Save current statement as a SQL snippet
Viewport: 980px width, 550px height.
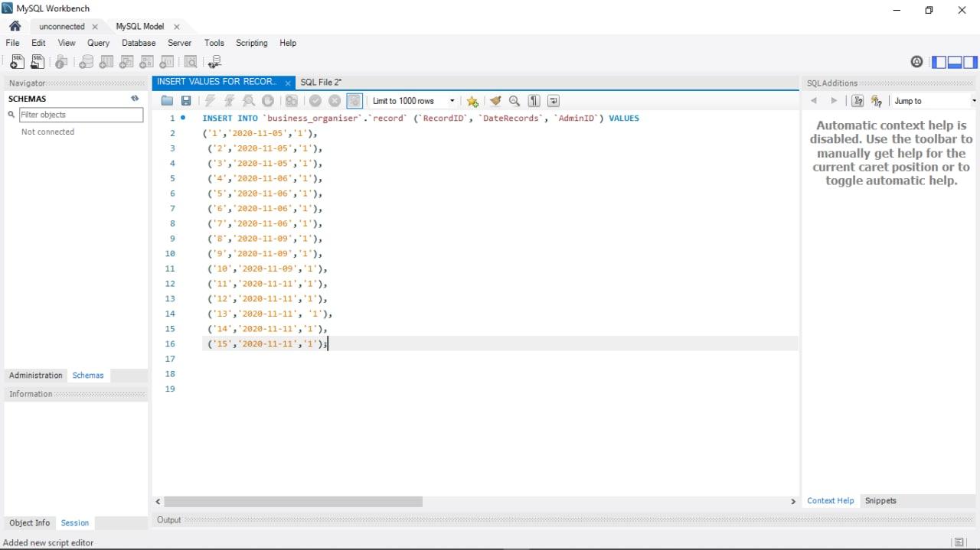point(472,100)
